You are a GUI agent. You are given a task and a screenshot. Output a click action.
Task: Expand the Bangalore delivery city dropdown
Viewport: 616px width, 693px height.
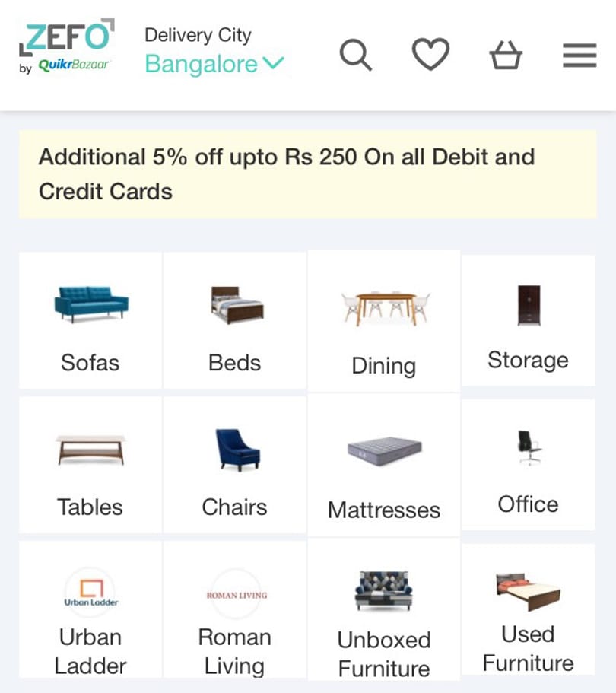[214, 64]
